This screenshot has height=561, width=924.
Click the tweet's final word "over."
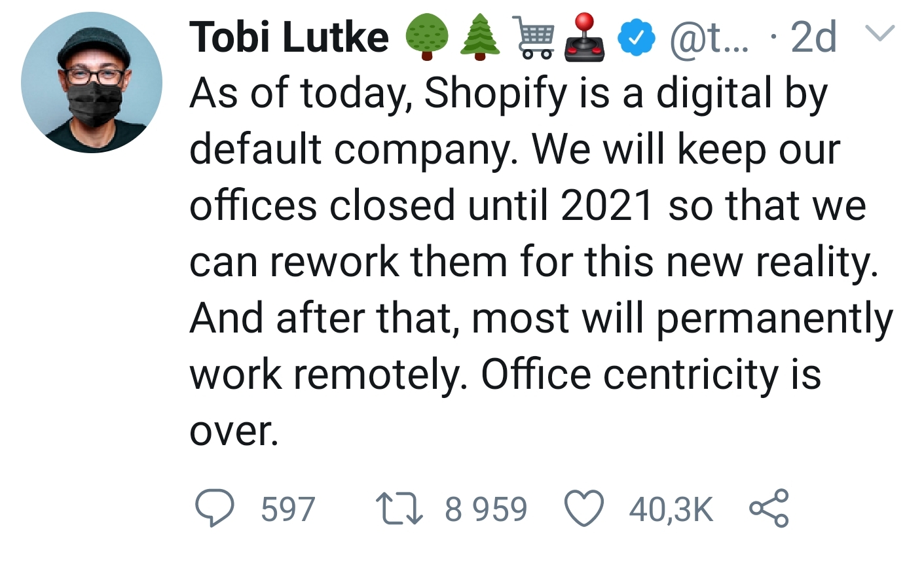click(234, 431)
